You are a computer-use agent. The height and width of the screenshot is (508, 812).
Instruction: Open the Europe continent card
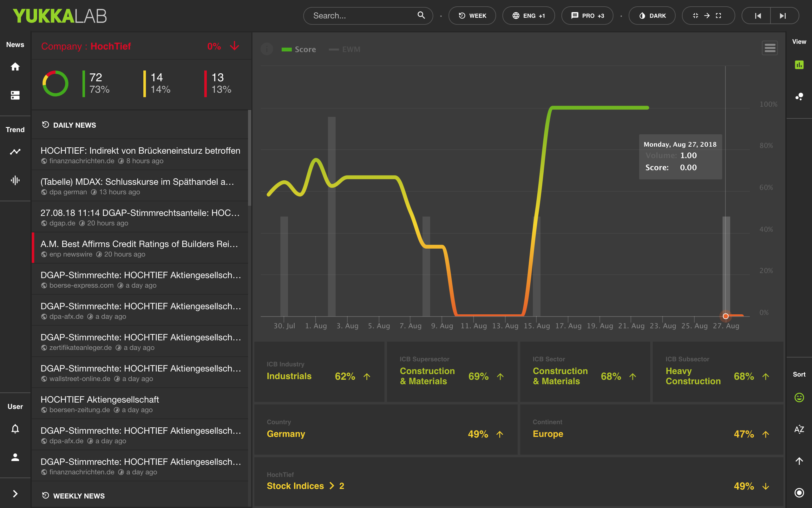tap(652, 429)
